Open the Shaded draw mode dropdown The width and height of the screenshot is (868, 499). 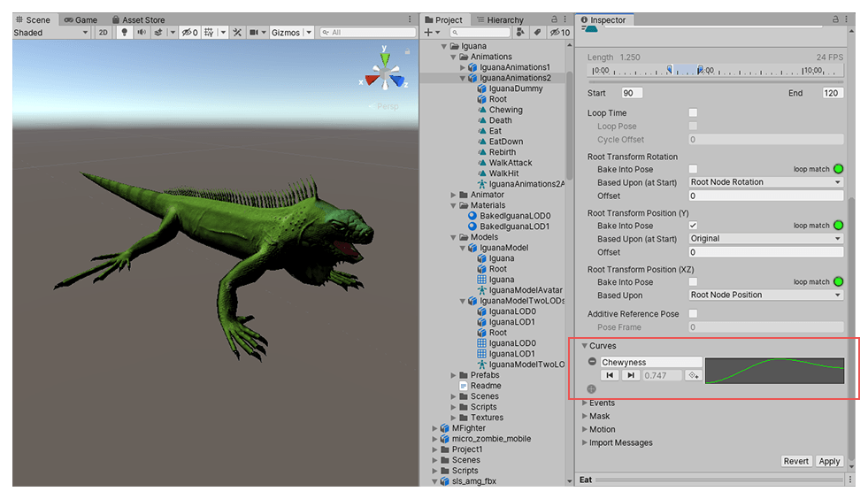50,33
